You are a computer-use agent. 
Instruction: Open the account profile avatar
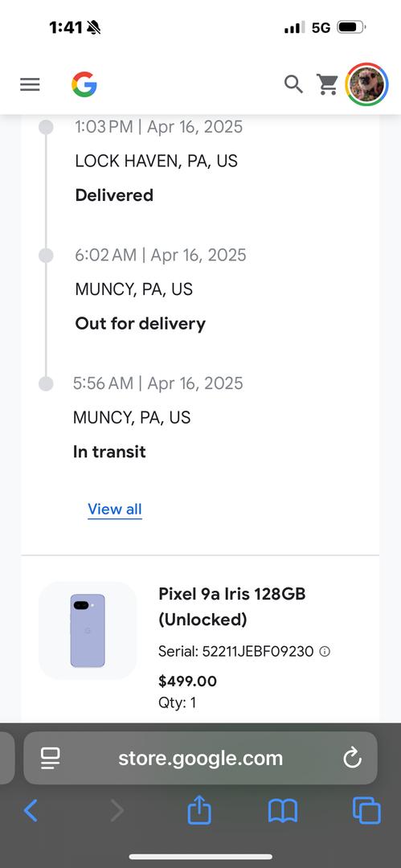coord(366,84)
